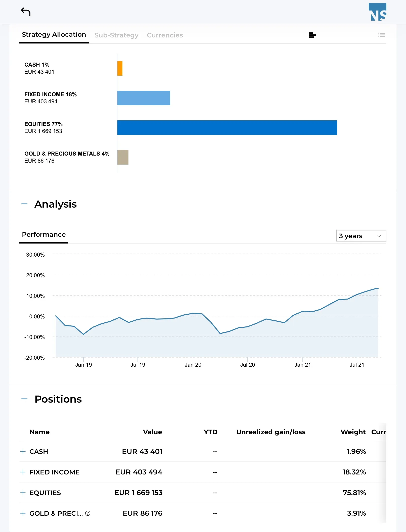Click the Jul 21 axis label

[357, 365]
